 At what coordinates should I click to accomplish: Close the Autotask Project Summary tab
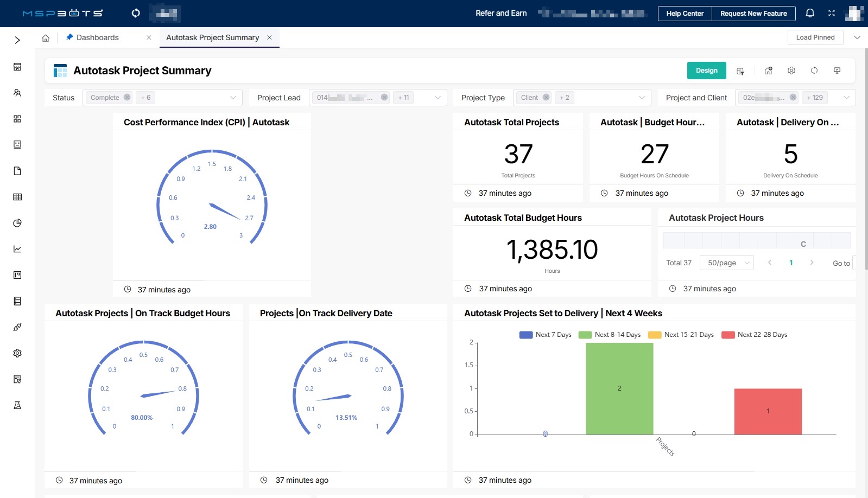[x=269, y=37]
